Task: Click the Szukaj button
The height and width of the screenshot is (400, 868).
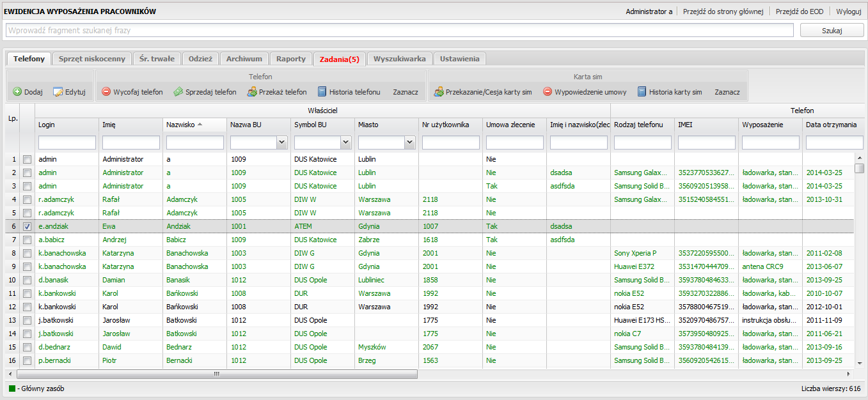Action: (x=832, y=31)
